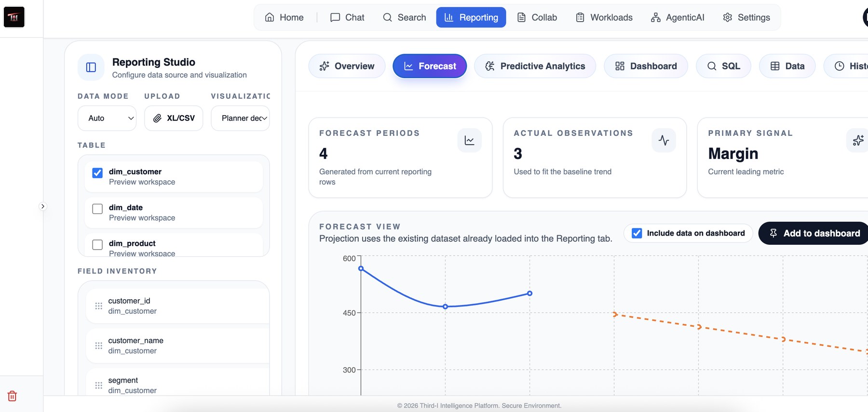Click the last blue actual data point
The image size is (868, 412).
point(529,293)
